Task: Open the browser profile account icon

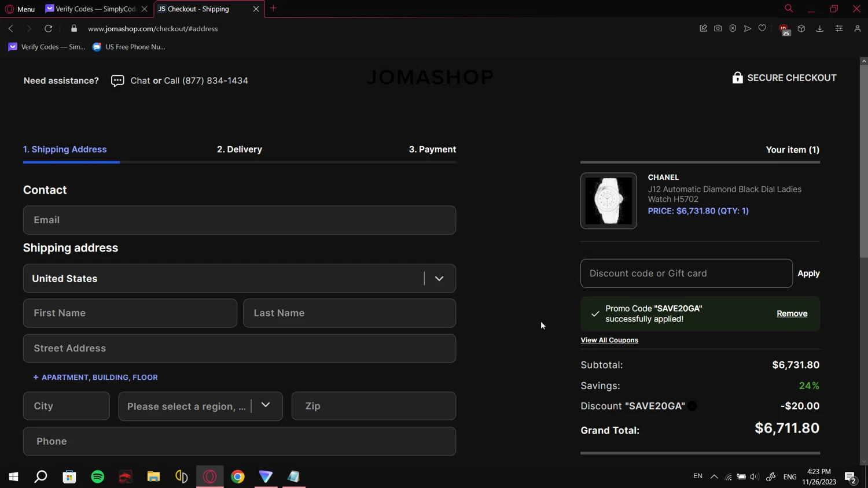Action: click(858, 28)
